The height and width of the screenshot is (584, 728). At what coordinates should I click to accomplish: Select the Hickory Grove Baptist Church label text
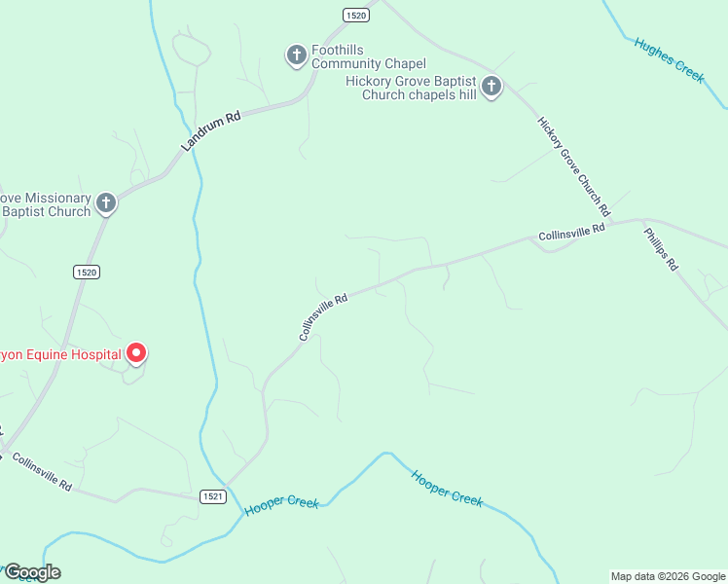point(411,88)
